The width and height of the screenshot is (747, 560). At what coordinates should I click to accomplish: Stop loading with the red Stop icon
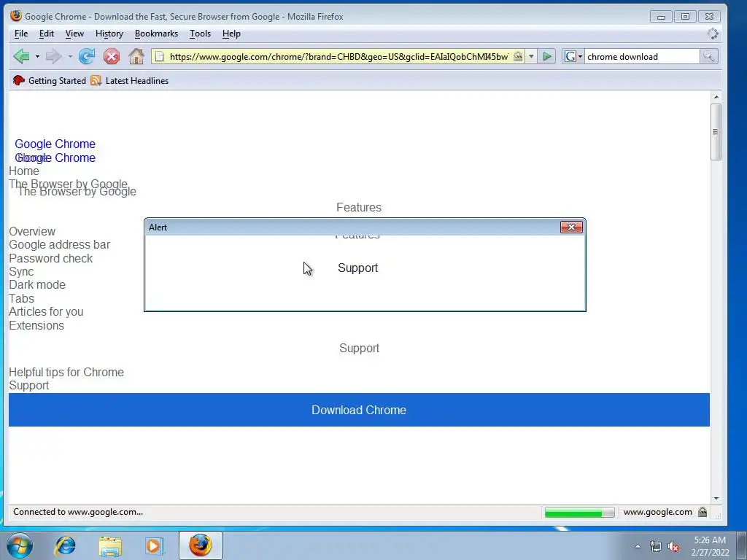click(112, 57)
